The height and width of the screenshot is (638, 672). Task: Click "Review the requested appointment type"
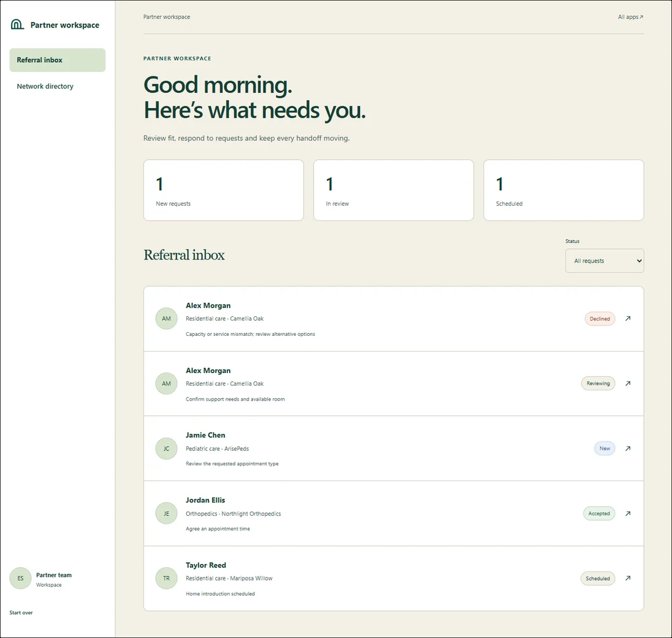coord(232,464)
